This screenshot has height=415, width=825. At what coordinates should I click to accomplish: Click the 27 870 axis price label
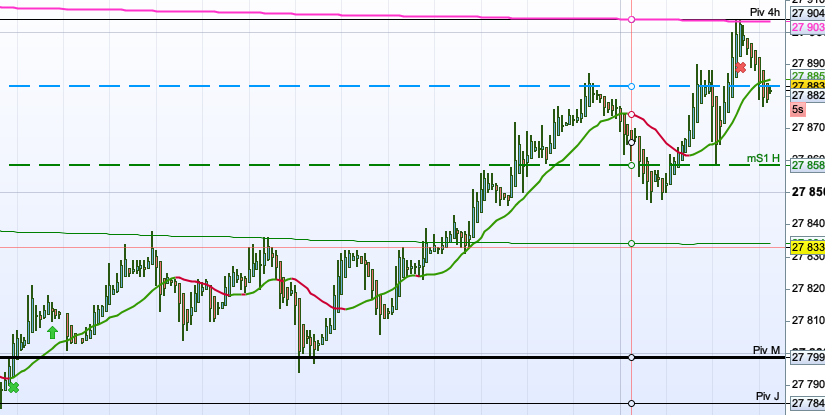click(x=808, y=127)
